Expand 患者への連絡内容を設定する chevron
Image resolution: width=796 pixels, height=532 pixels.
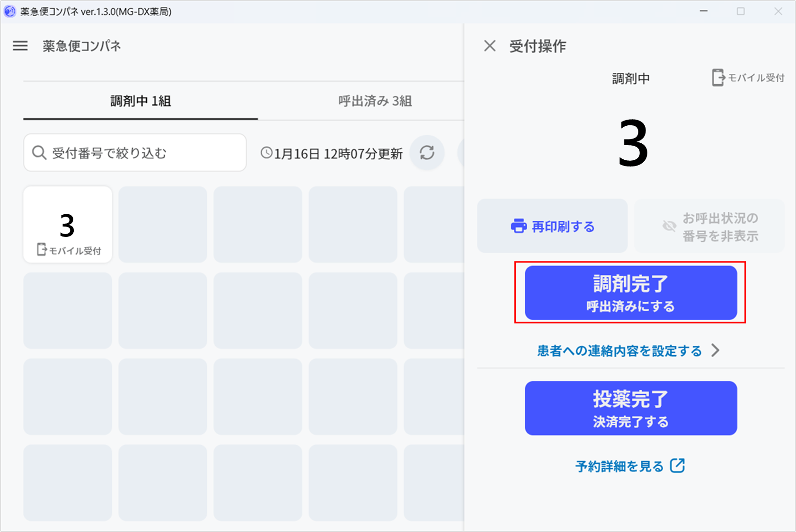coord(715,350)
